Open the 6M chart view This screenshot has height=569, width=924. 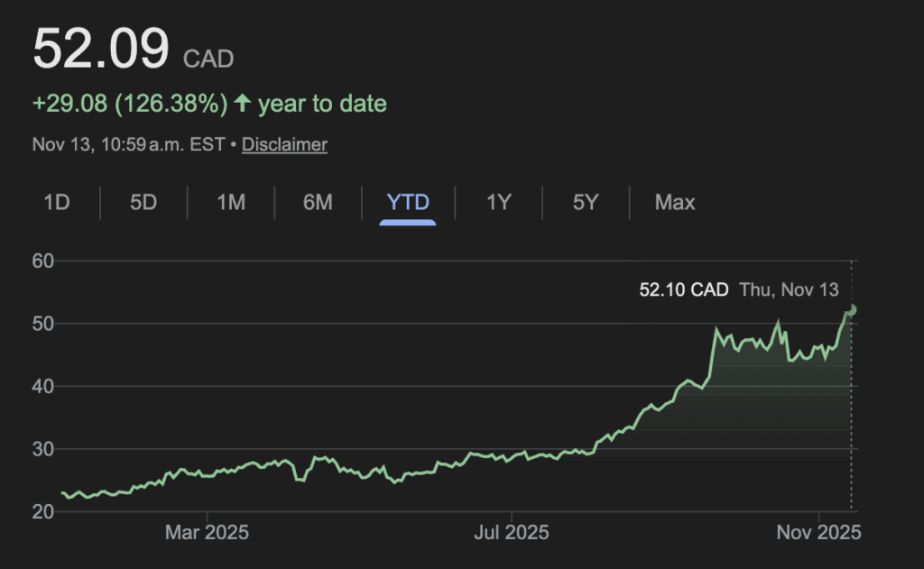point(318,202)
